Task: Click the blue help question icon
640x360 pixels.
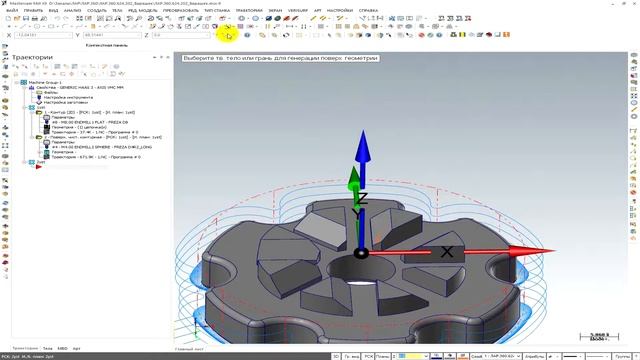Action: tap(247, 35)
